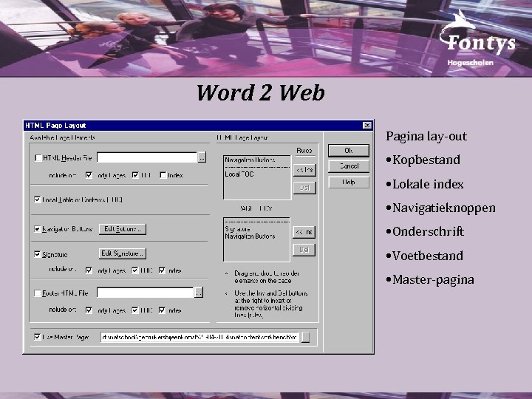Open Help for HTML Page Layout
532x399 pixels.
click(349, 183)
